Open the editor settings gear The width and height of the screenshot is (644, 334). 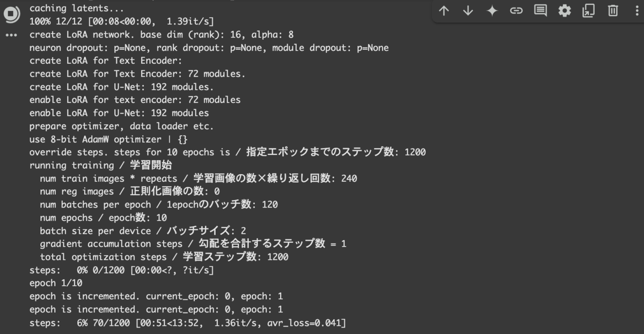564,10
